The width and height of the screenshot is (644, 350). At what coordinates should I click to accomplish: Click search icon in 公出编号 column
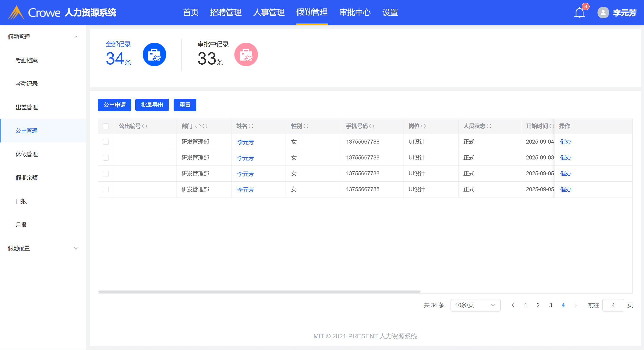[x=145, y=126]
